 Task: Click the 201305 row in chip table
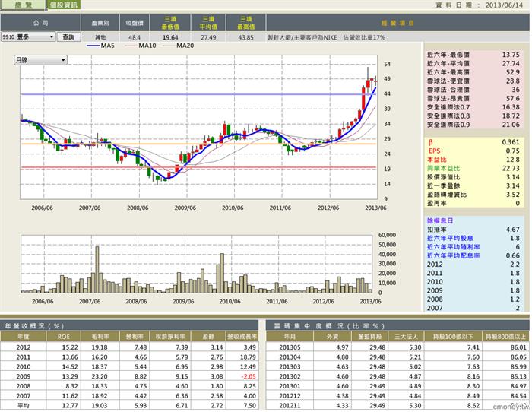coord(397,347)
